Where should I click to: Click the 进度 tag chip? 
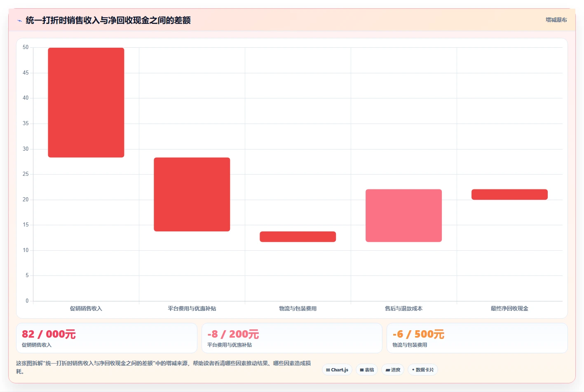pyautogui.click(x=393, y=370)
